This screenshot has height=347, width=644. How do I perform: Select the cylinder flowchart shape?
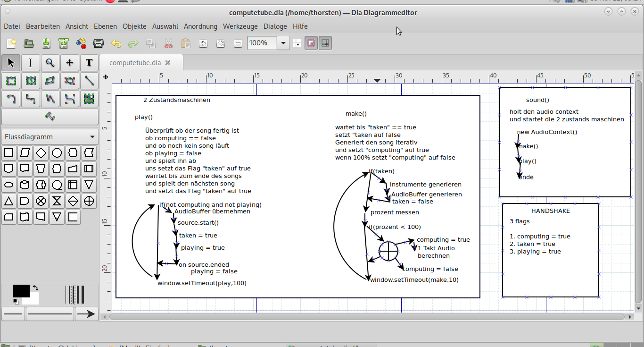25,185
